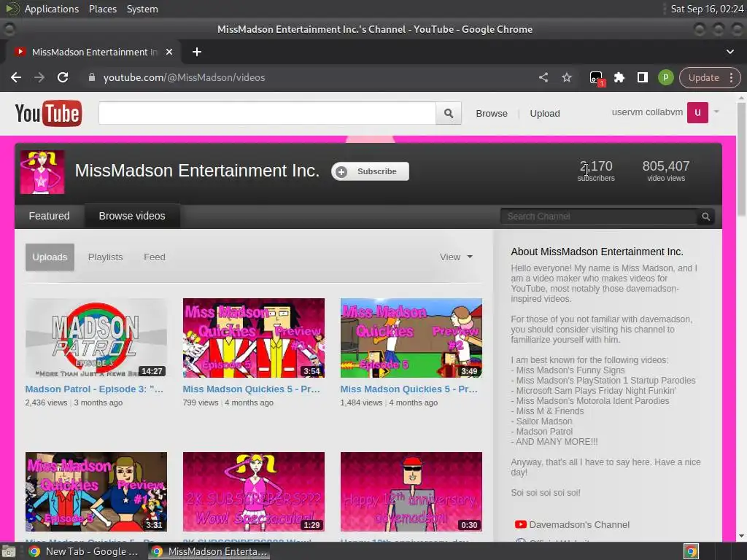This screenshot has width=747, height=560.
Task: Click the channel search magnifier icon
Action: (x=706, y=217)
